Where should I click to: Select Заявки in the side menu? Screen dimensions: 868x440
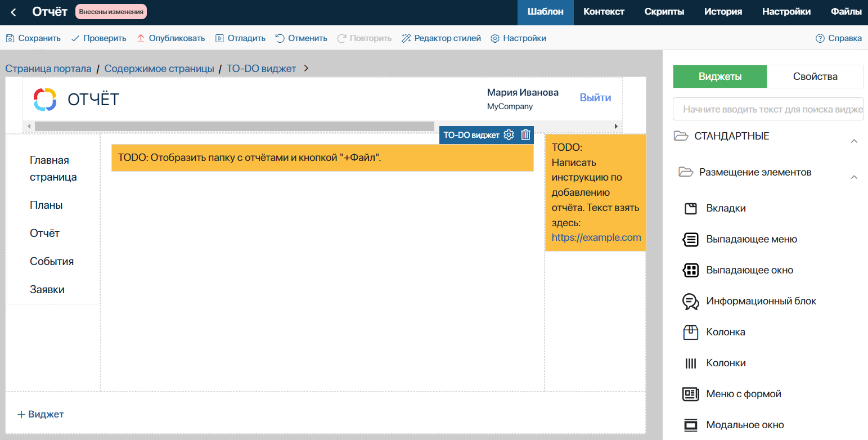pyautogui.click(x=47, y=290)
